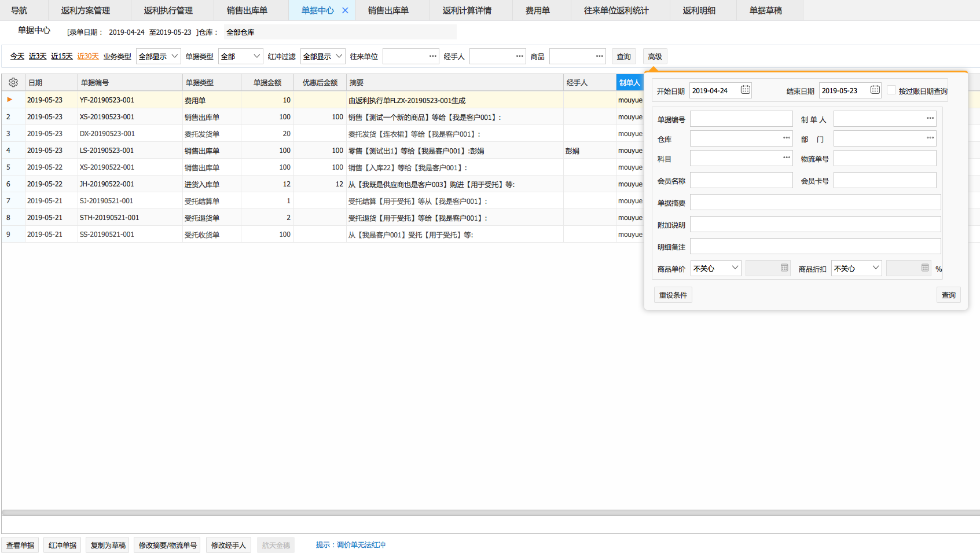Open the 商品单价 condition dropdown
This screenshot has height=560, width=980.
(715, 268)
